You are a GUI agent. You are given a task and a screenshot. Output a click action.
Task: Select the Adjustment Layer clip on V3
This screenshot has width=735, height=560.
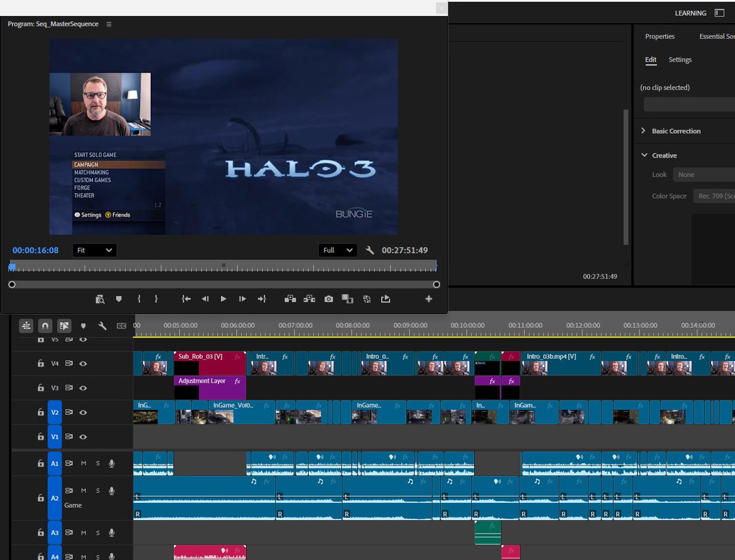point(209,388)
